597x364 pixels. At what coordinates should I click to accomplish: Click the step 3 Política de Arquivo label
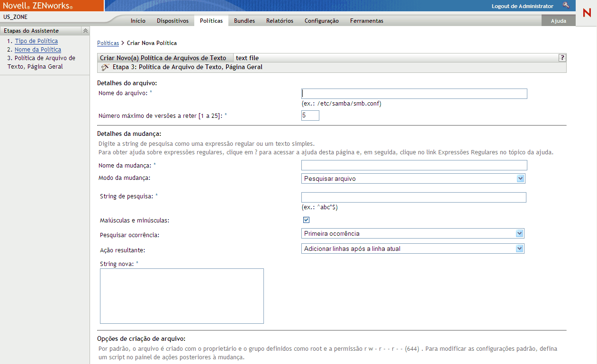tap(41, 62)
